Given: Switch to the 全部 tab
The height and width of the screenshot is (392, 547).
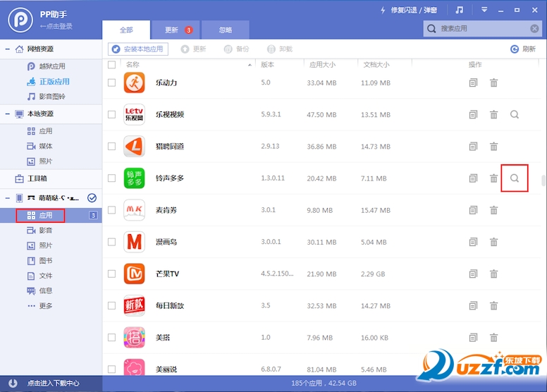Looking at the screenshot, I should [x=126, y=30].
